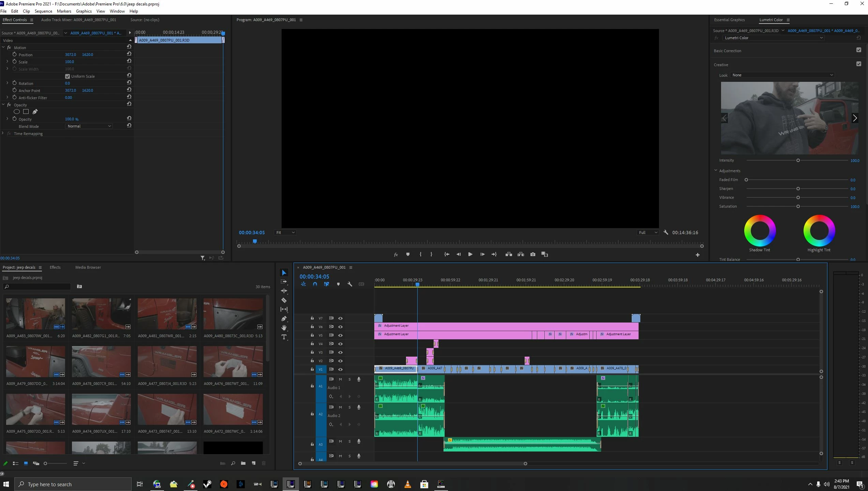This screenshot has height=491, width=868.
Task: Select the Type tool
Action: tap(284, 337)
